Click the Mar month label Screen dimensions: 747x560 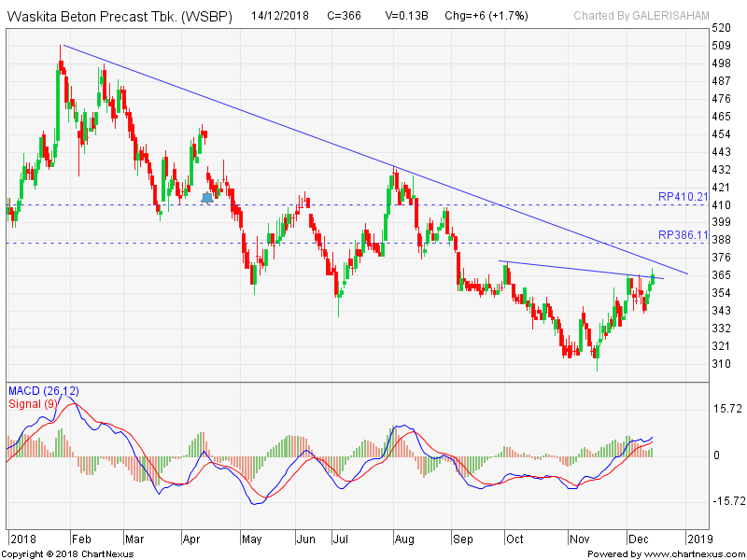(134, 539)
